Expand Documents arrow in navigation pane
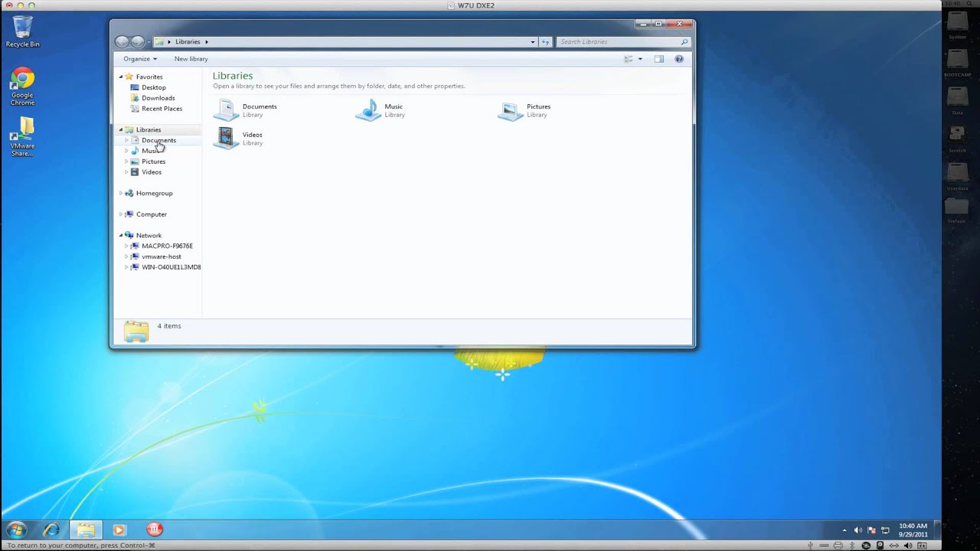The height and width of the screenshot is (551, 980). [126, 140]
